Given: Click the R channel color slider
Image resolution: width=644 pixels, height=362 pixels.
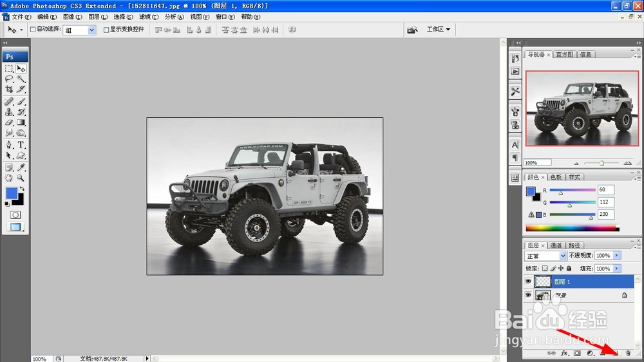Looking at the screenshot, I should 572,190.
